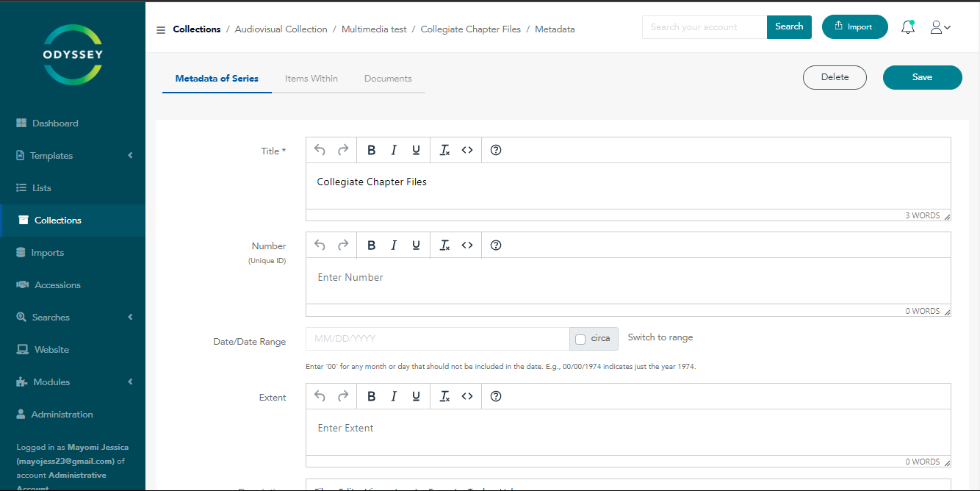Open Audiovisual Collection breadcrumb
The image size is (980, 491).
(281, 29)
